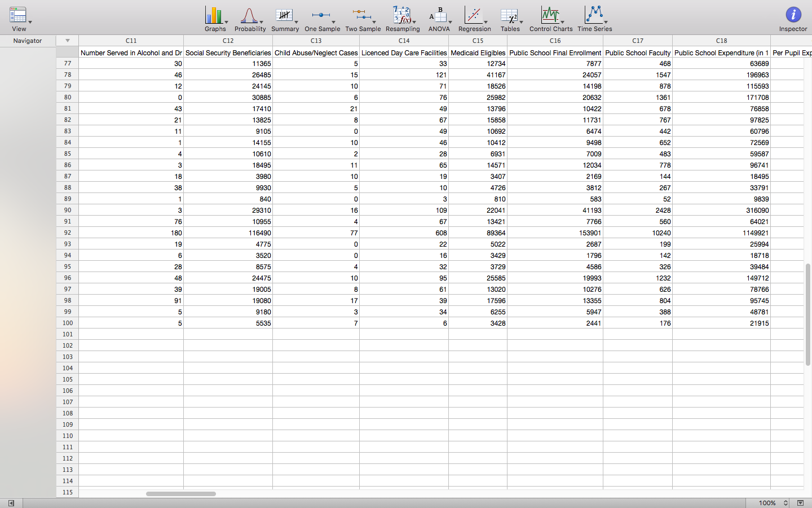Select column header C14
Screen dimensions: 812x508
[404, 41]
